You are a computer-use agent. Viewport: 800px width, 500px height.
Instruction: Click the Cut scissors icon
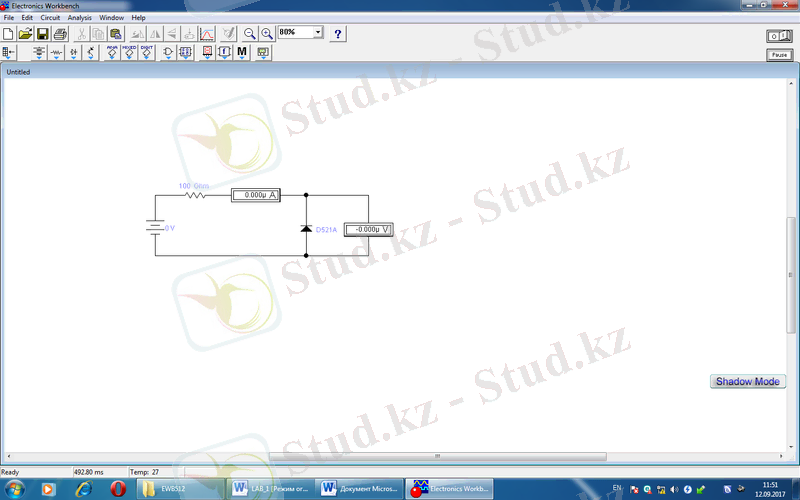coord(81,34)
